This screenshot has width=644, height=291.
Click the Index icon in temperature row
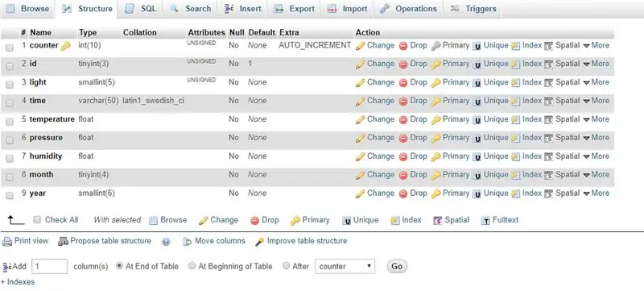point(515,119)
